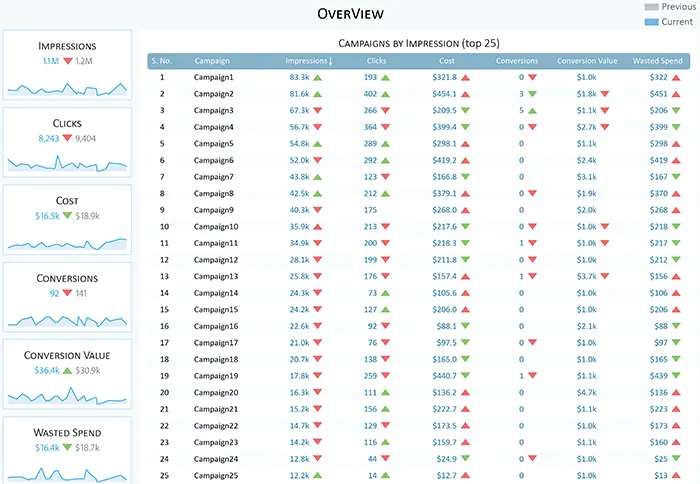Click green down arrow beside Campaign2's 3 conversions
Screen dimensions: 700x484
pos(533,94)
